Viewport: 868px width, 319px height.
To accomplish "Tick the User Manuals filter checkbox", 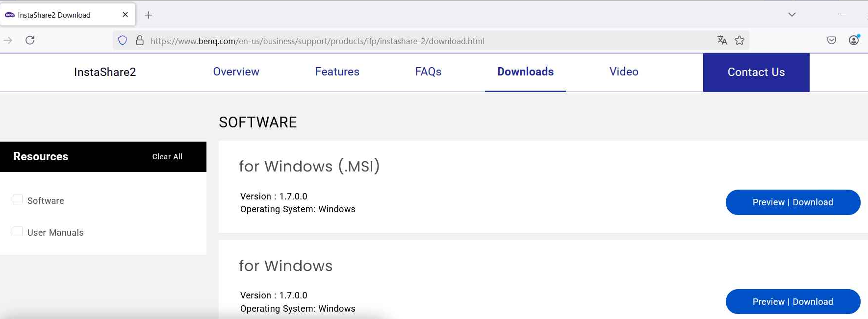I will click(18, 231).
